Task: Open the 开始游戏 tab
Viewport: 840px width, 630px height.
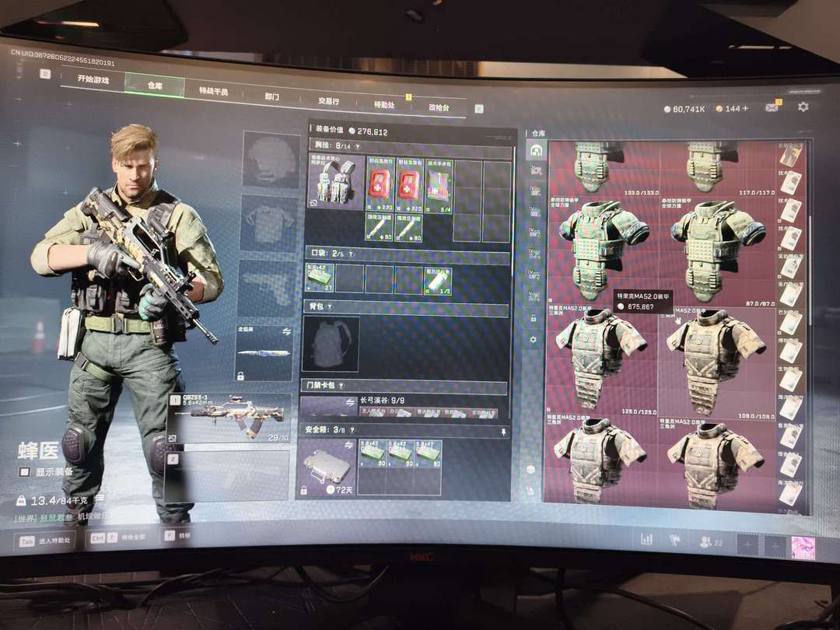Action: (x=93, y=79)
